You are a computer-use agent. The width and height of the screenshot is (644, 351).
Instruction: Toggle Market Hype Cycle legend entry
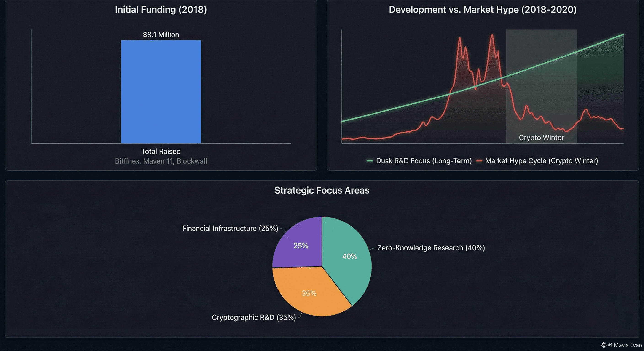point(541,161)
